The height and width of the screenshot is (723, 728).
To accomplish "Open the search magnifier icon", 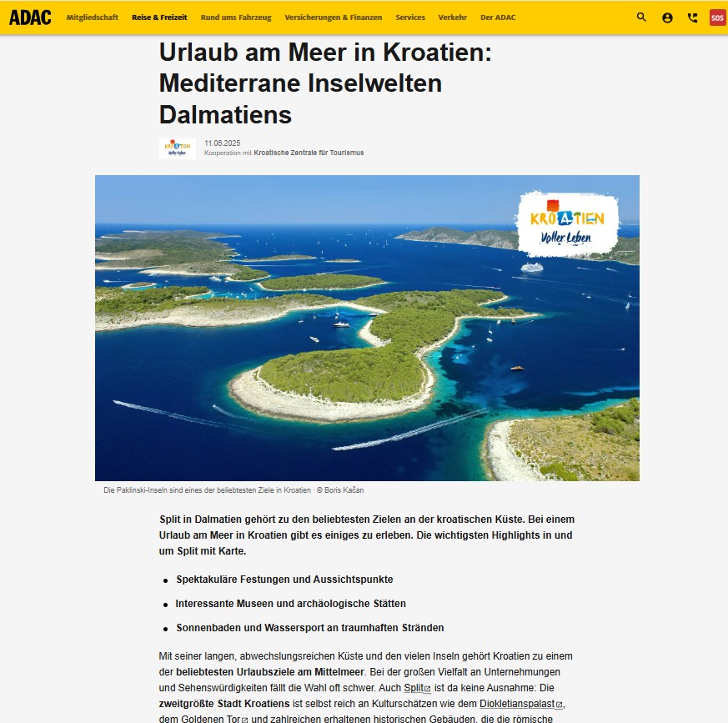I will [x=641, y=18].
